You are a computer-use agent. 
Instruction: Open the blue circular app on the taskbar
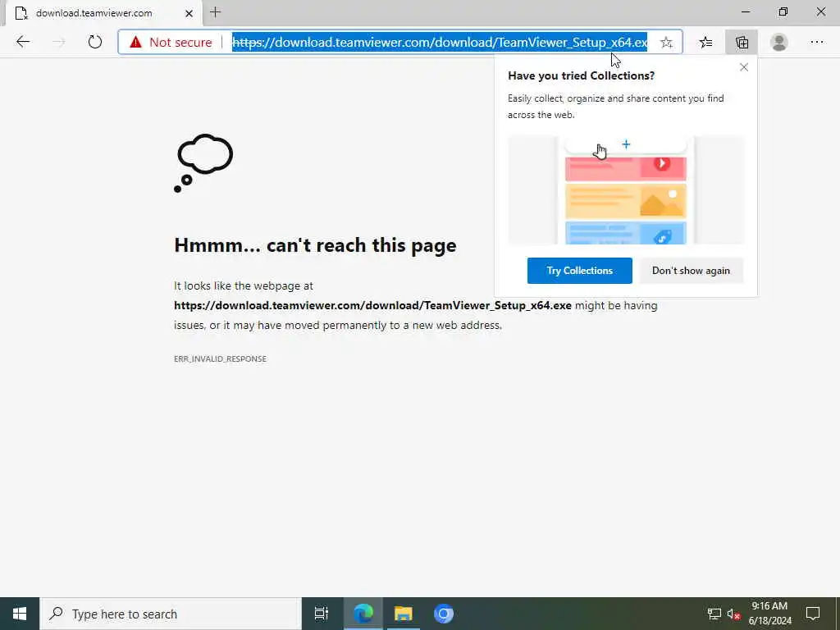[x=443, y=614]
